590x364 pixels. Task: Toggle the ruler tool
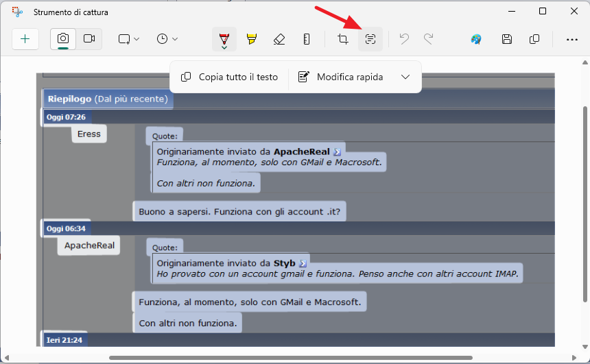pos(307,39)
